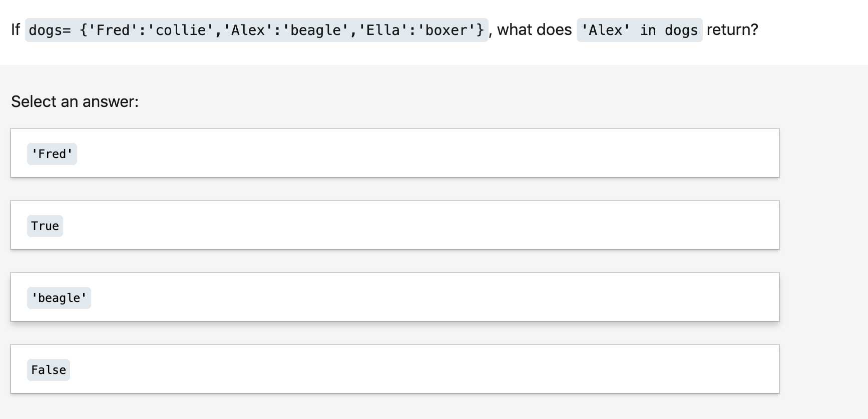
Task: Click the 'Alex' in dogs code expression
Action: point(639,30)
